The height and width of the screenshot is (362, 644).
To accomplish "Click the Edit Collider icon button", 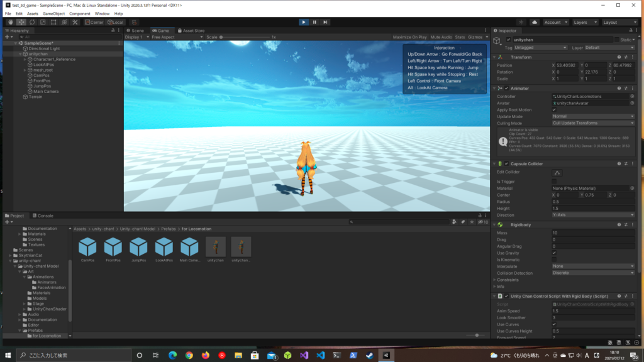I will tap(557, 172).
